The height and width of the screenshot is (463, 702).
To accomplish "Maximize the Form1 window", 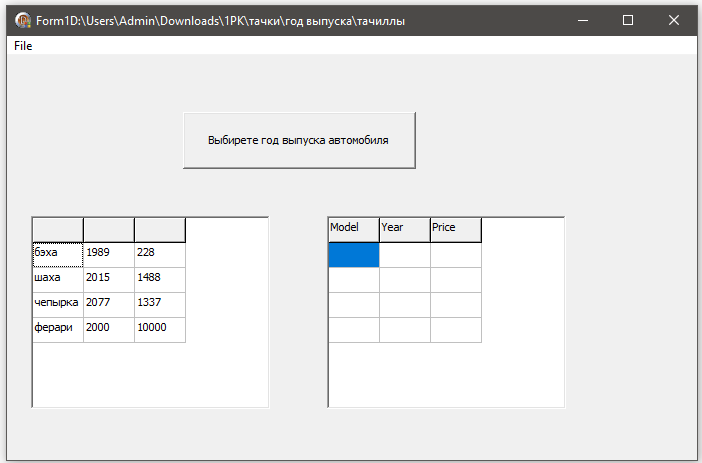I will [x=628, y=20].
